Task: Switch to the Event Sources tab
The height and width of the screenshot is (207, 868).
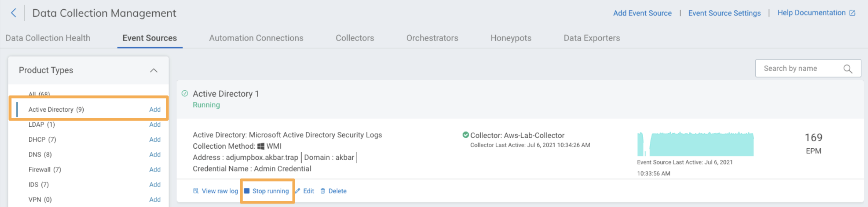Action: [x=150, y=38]
